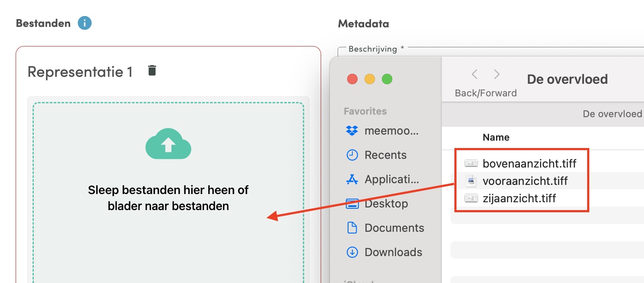
Task: Delete Representatie 1 with the trash icon
Action: [x=152, y=70]
